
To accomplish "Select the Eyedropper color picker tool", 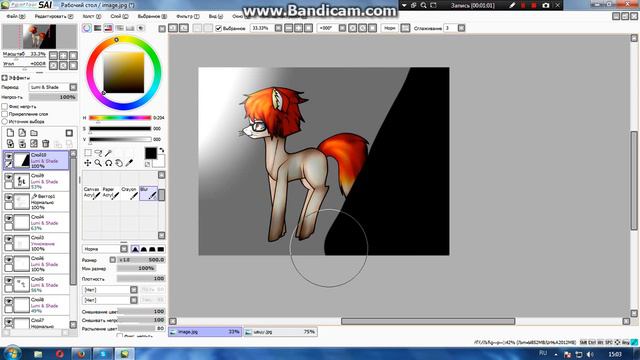I will click(129, 163).
